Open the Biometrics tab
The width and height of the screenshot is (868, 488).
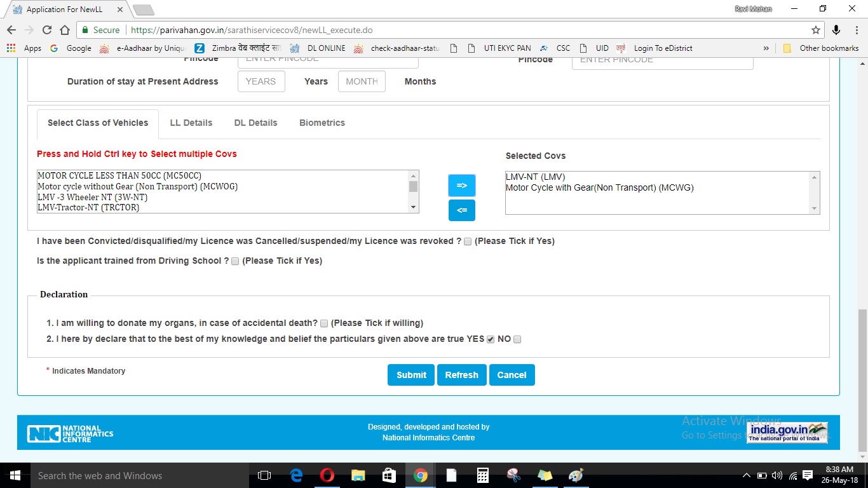click(x=322, y=123)
